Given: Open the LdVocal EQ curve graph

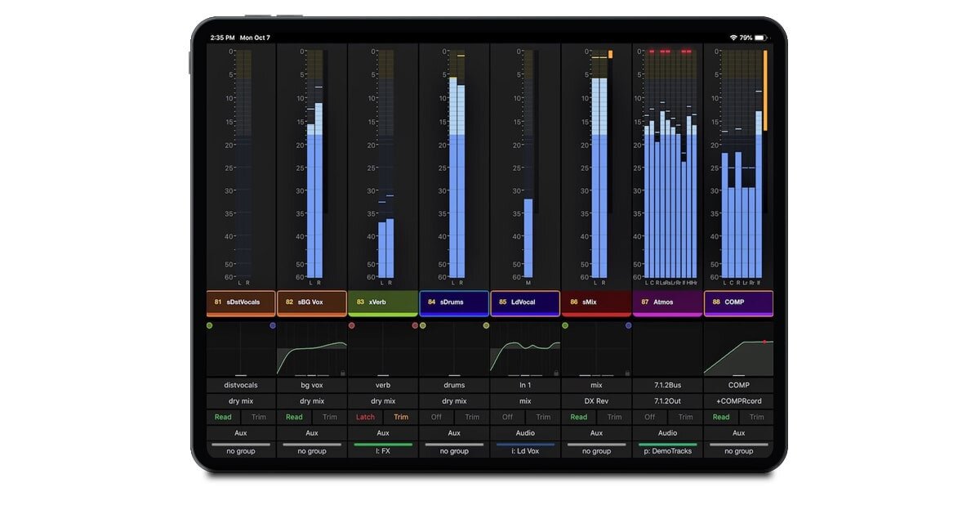Looking at the screenshot, I should pos(525,349).
